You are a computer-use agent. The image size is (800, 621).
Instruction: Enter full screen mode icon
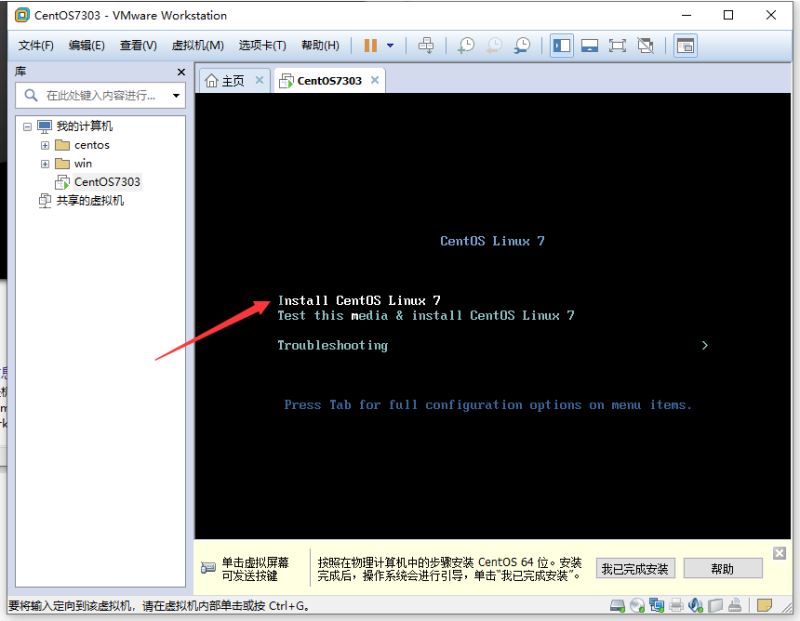click(x=617, y=45)
